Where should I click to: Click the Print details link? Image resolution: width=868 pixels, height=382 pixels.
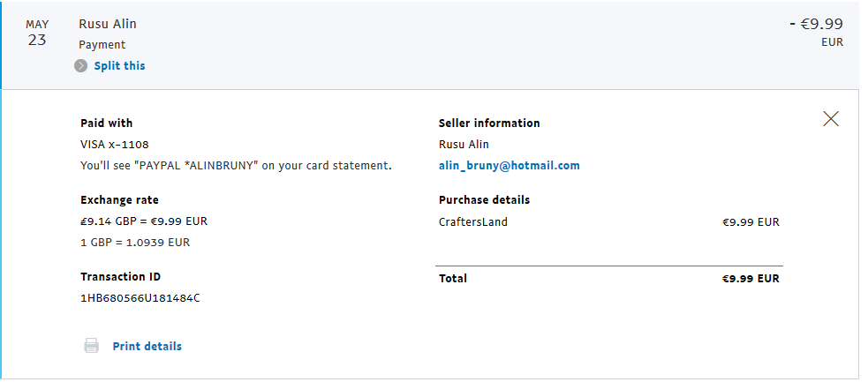147,347
